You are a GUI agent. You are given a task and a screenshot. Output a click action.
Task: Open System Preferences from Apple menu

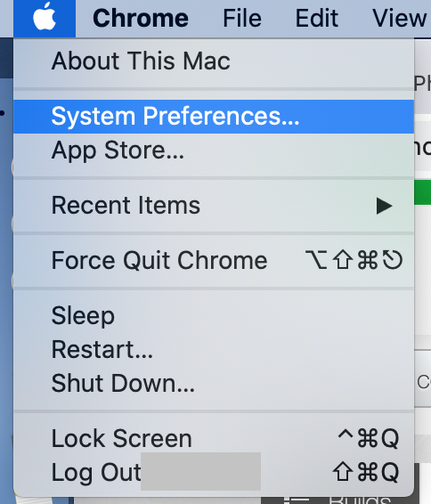[214, 117]
